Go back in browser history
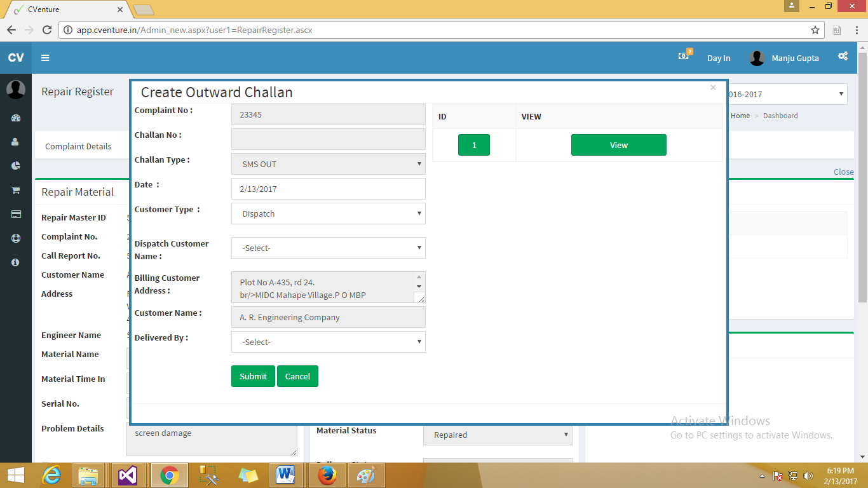This screenshot has width=868, height=488. pyautogui.click(x=11, y=30)
